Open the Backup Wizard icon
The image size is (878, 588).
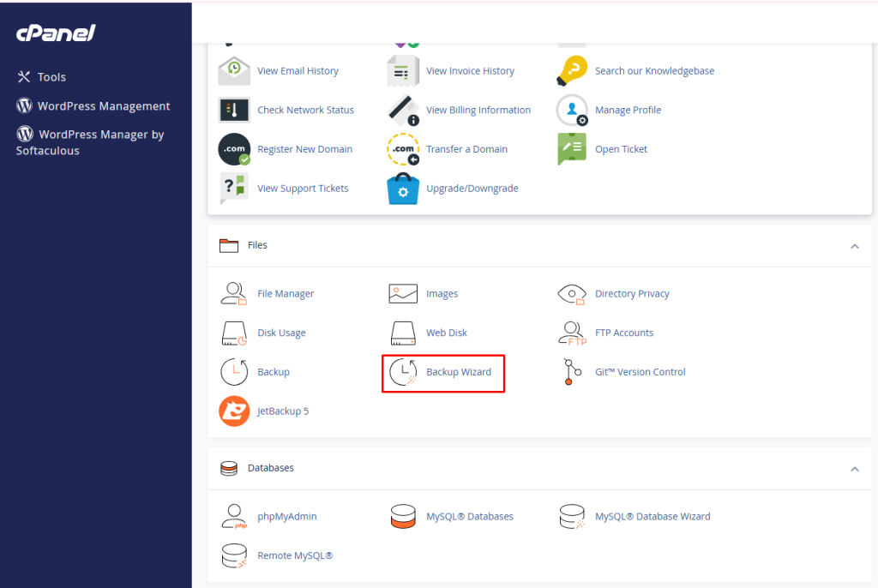click(x=403, y=372)
